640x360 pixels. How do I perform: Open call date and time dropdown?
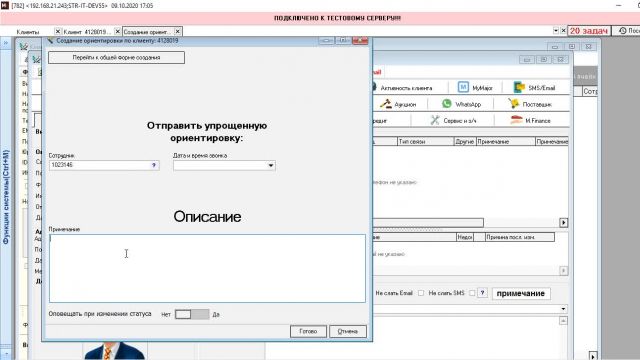tap(271, 165)
